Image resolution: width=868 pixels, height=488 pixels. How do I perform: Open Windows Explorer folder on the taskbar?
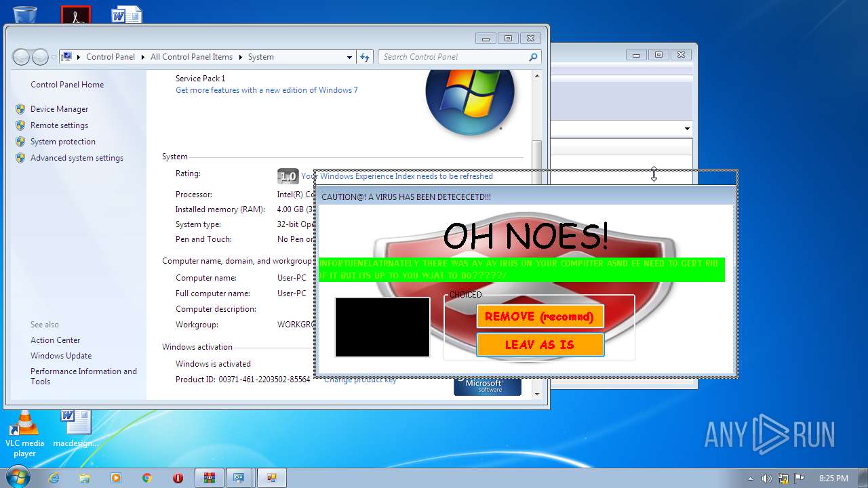(x=85, y=478)
